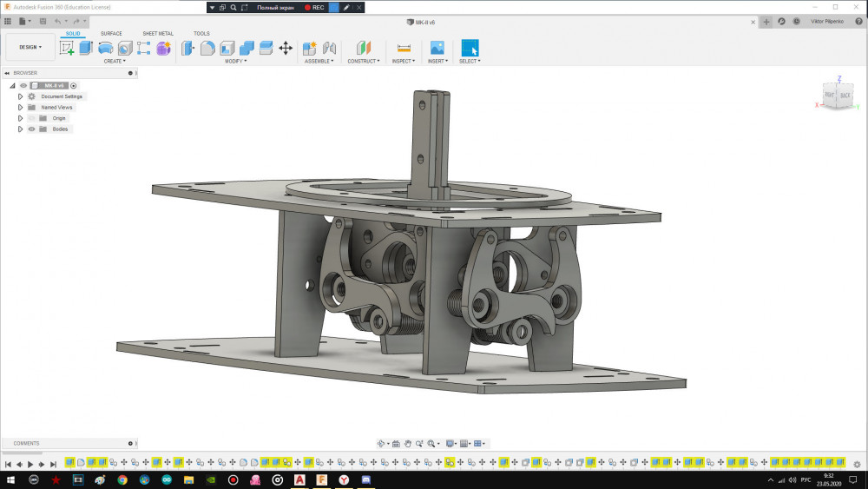Switch to the SURFACE tab

(111, 34)
